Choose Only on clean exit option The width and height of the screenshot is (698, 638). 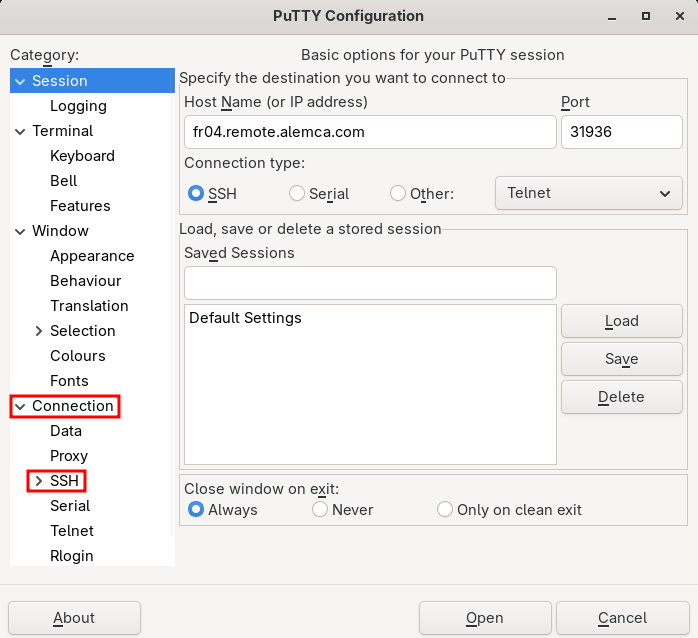tap(445, 509)
